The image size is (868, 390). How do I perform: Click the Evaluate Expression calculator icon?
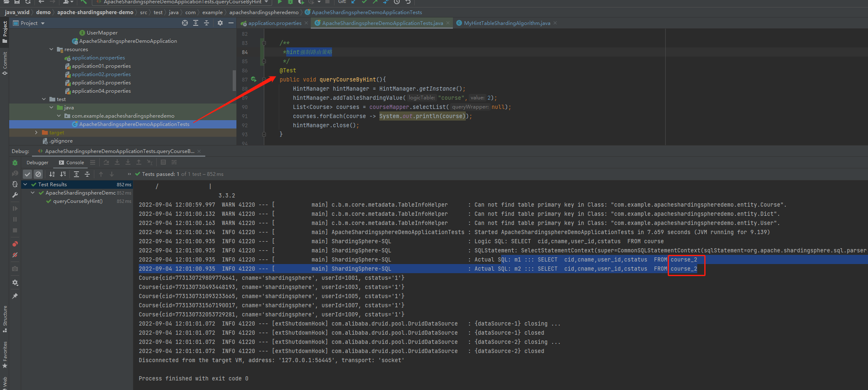[163, 162]
